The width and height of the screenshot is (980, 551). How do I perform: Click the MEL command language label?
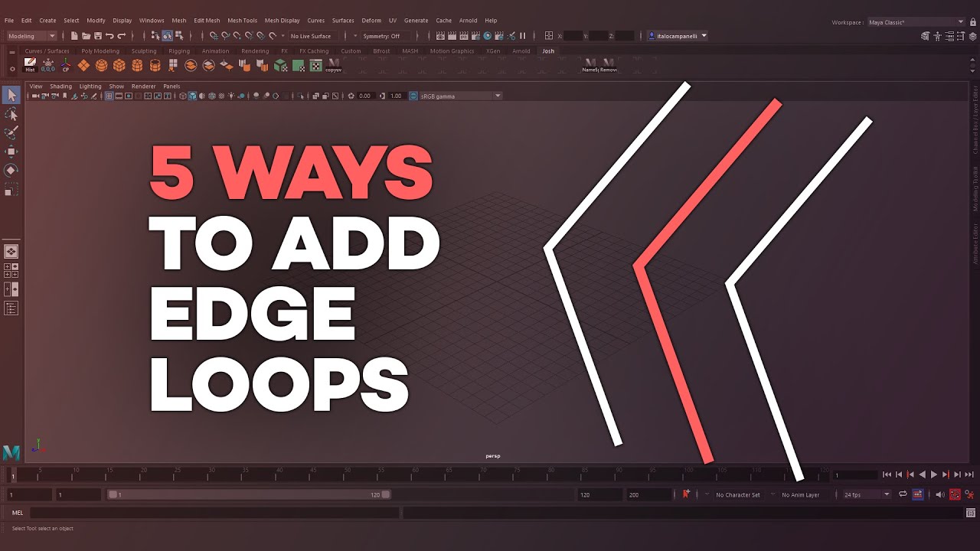tap(18, 512)
